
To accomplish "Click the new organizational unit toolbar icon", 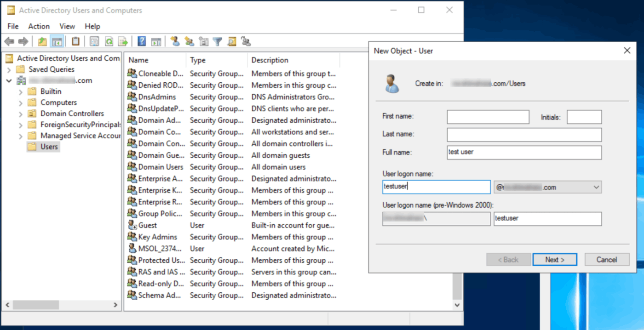I will pos(203,41).
